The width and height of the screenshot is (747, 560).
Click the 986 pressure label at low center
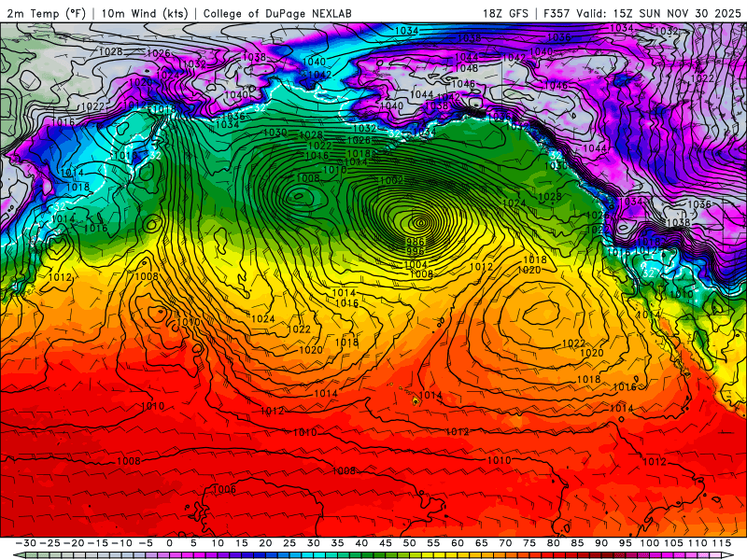415,242
